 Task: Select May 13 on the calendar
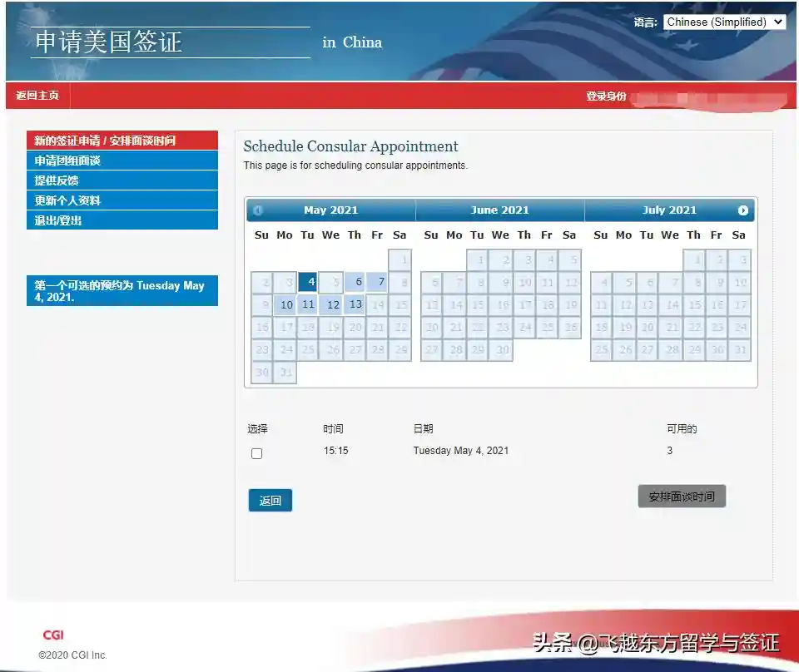pyautogui.click(x=355, y=304)
